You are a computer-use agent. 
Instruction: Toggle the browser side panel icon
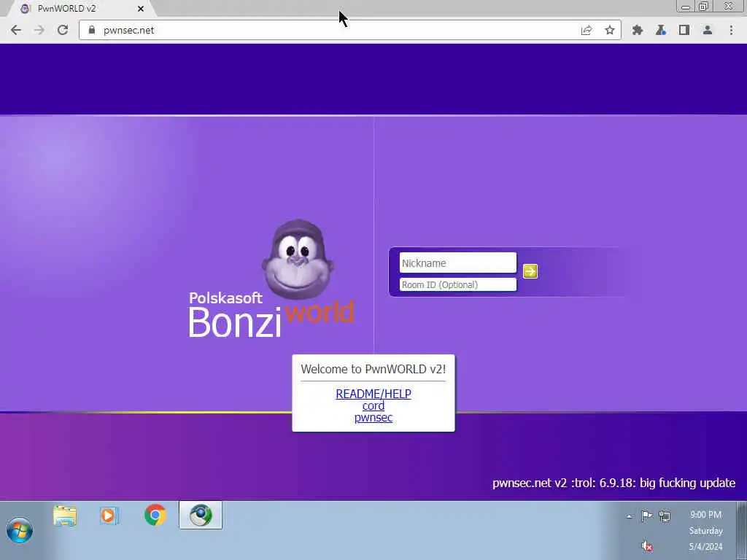pyautogui.click(x=684, y=30)
